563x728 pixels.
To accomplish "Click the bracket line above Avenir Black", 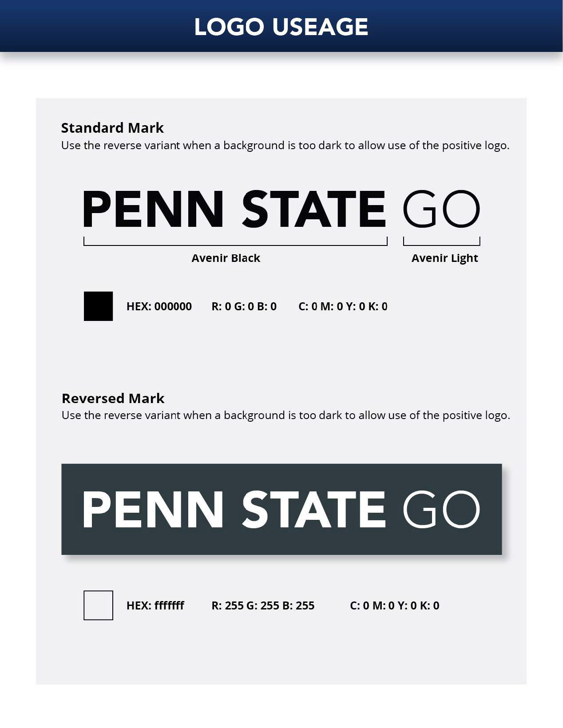I will 235,245.
